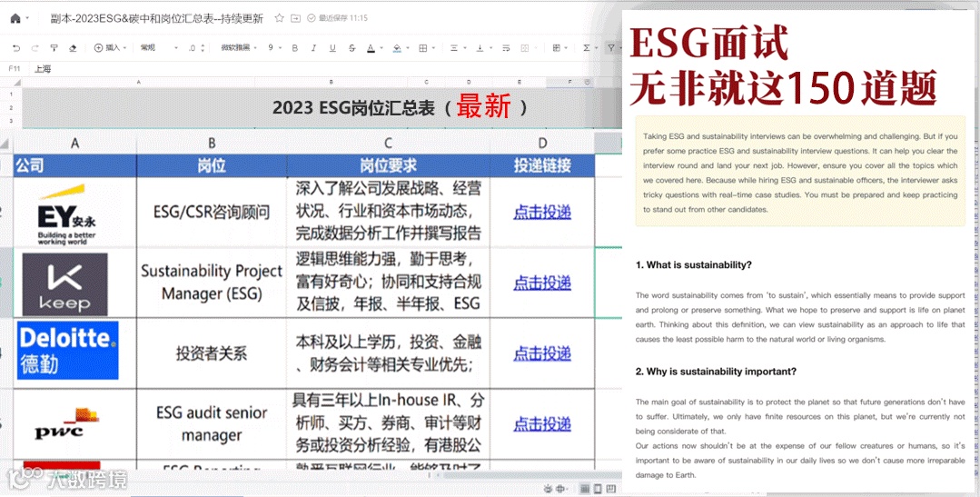980x497 pixels.
Task: Click heading 1. What is sustainability?
Action: click(x=694, y=265)
